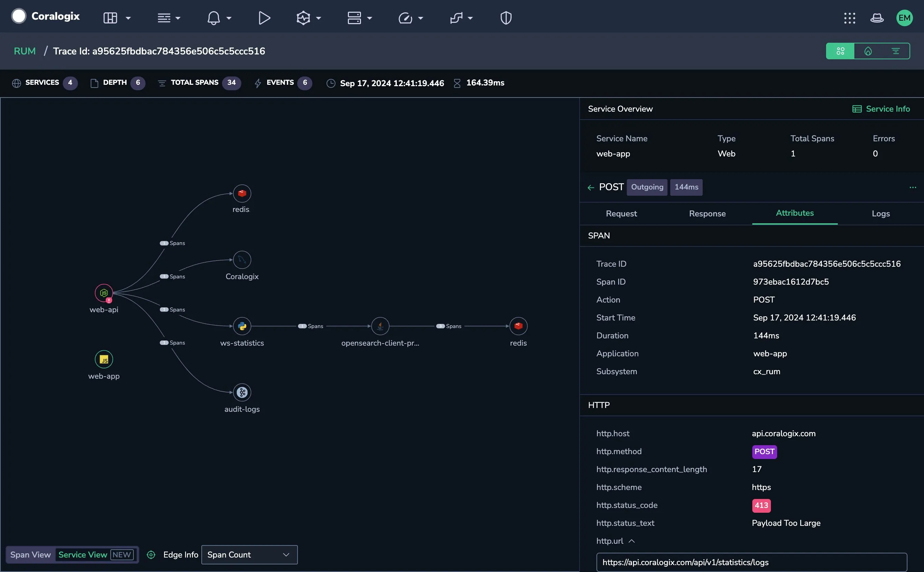The height and width of the screenshot is (572, 924).
Task: Switch to Span View
Action: 30,554
